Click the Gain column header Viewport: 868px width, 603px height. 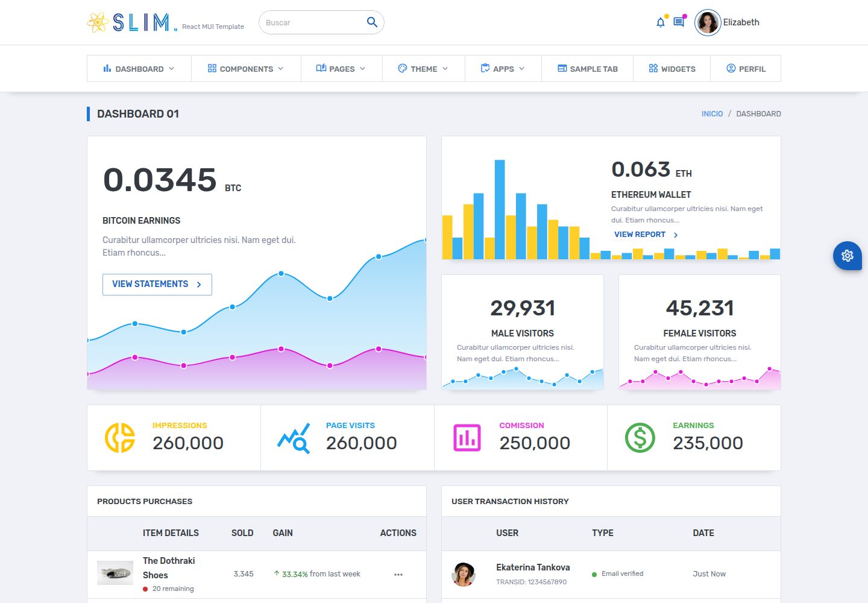pyautogui.click(x=283, y=533)
